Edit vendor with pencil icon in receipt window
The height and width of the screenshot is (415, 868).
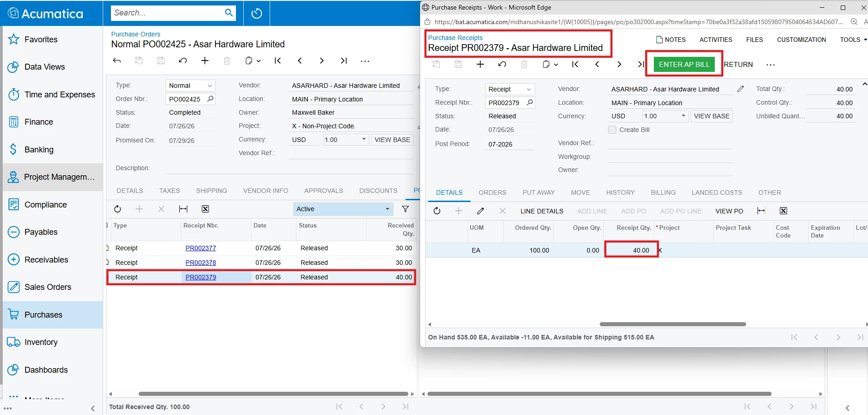(x=740, y=89)
